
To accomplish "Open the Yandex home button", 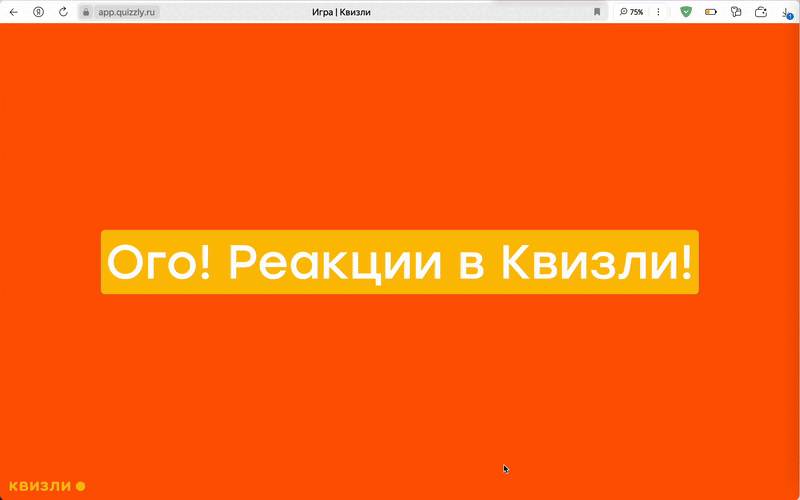I will 38,12.
